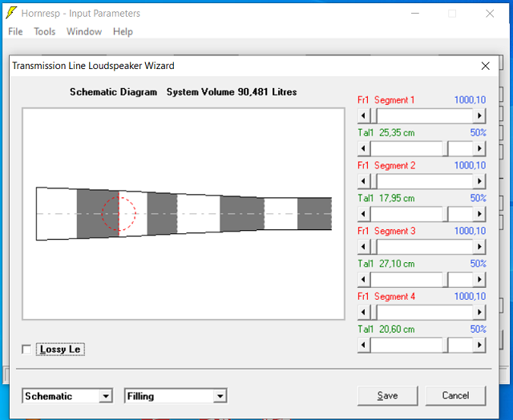The image size is (513, 420).
Task: Click right arrow of Segment 2 Fr1 slider
Action: click(x=479, y=181)
